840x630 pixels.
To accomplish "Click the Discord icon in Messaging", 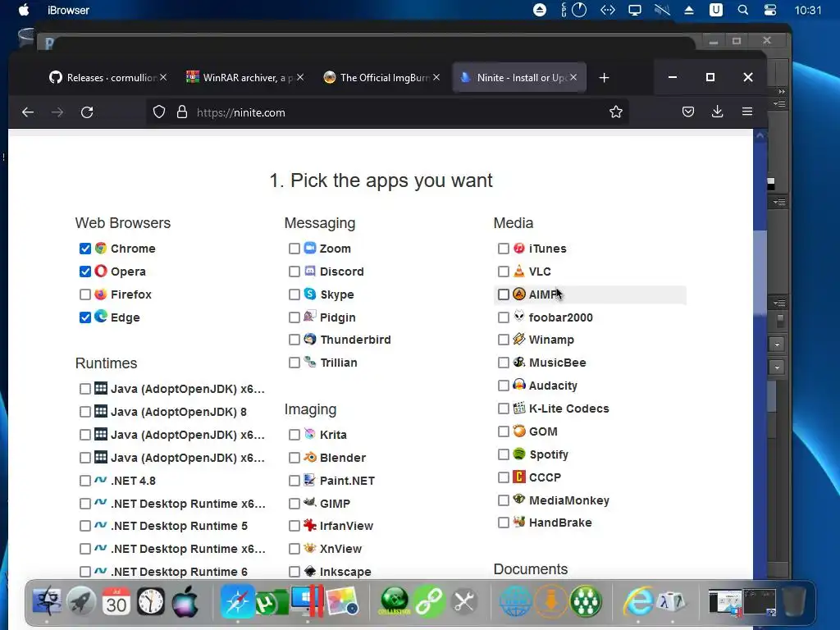I will tap(309, 271).
